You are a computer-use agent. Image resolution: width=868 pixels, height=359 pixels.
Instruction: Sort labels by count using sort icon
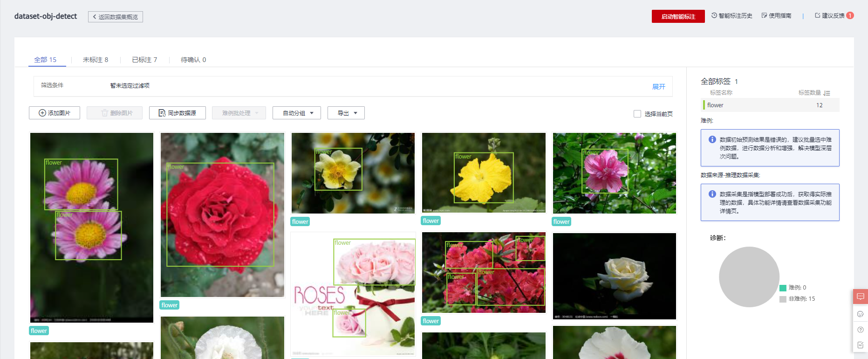827,93
